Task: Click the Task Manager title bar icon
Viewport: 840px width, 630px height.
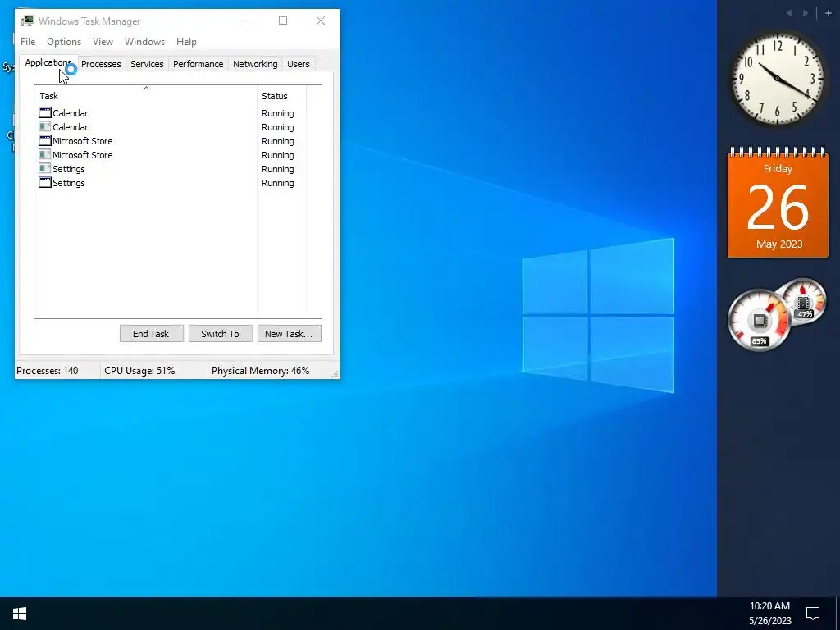Action: [x=27, y=21]
